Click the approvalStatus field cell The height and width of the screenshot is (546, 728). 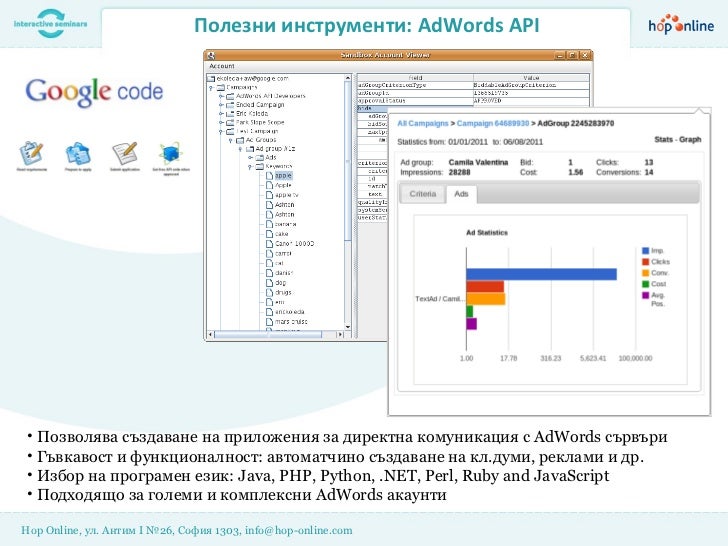415,100
